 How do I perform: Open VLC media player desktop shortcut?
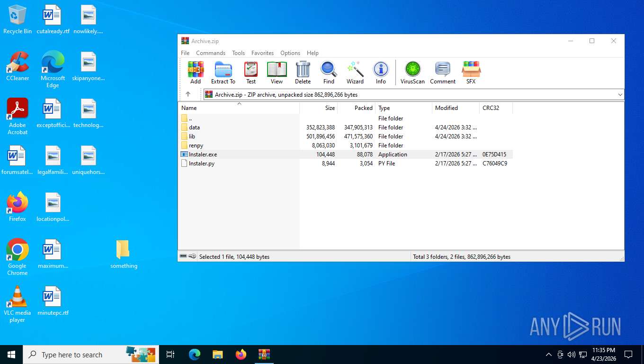(x=18, y=304)
